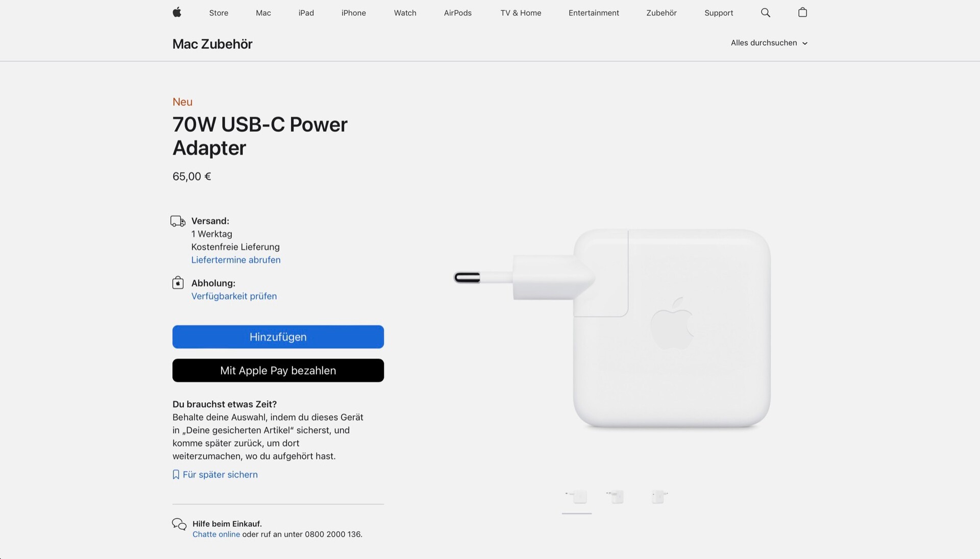Click the Apple logo home icon

pos(177,12)
